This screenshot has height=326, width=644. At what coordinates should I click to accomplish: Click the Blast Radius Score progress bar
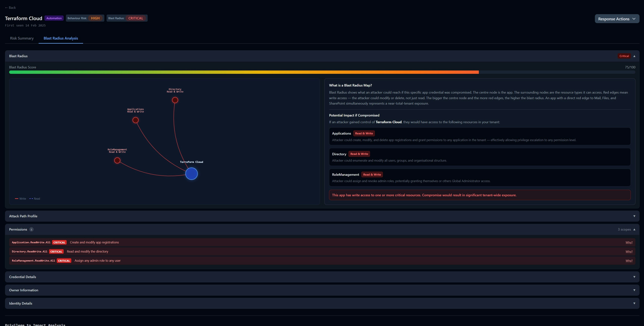(322, 72)
